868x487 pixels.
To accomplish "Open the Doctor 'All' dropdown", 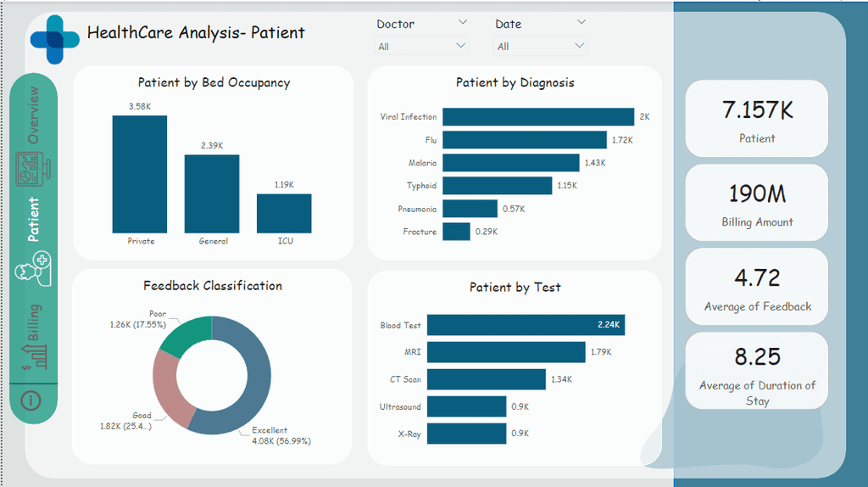I will point(421,46).
